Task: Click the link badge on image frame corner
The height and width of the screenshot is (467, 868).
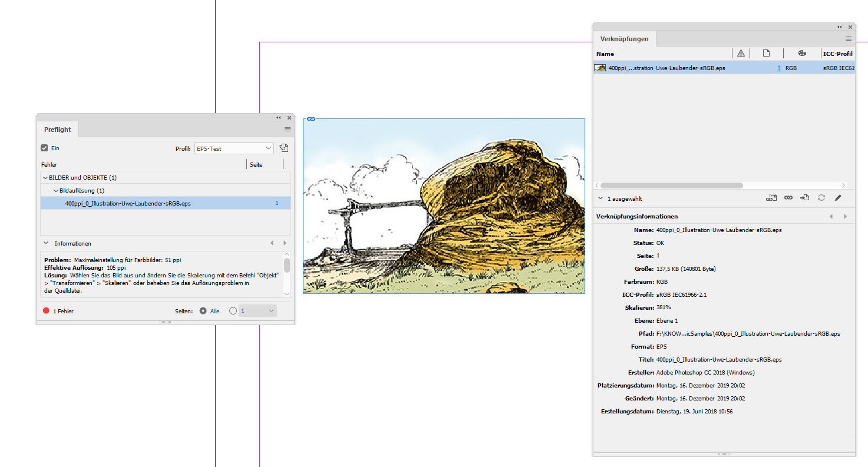Action: coord(311,119)
